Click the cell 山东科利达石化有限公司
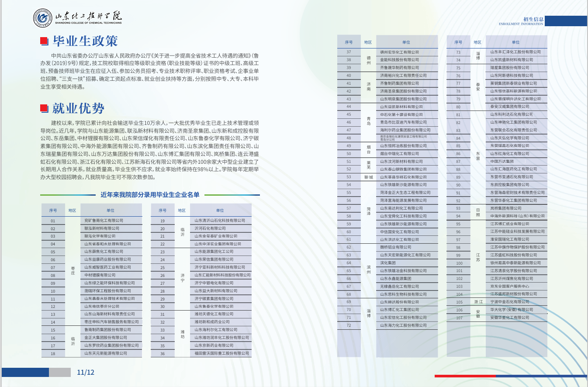Viewport: 588px width, 387px height. (x=511, y=114)
